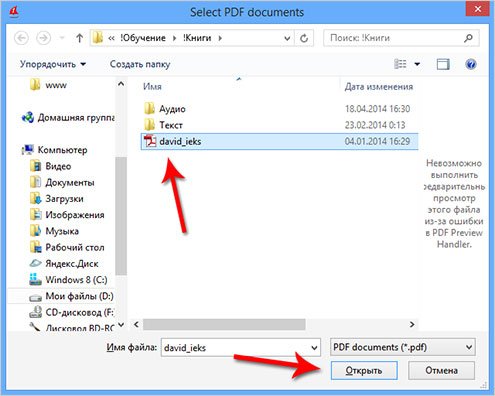Click the Открыть button

(x=364, y=370)
